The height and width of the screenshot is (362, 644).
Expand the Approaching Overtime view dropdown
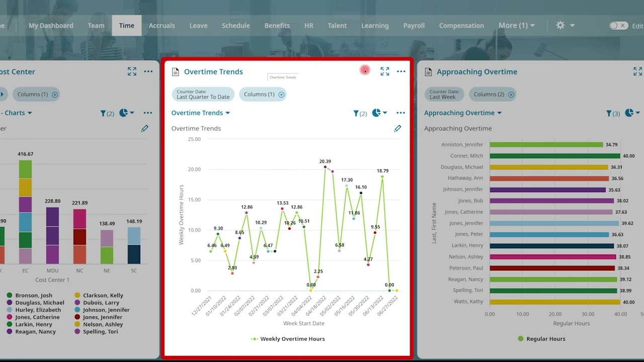[x=463, y=113]
